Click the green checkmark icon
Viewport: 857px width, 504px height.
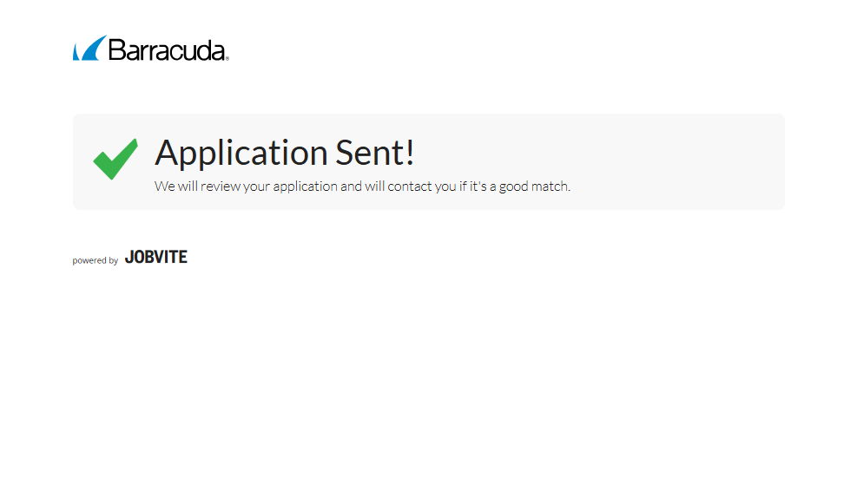click(x=115, y=159)
